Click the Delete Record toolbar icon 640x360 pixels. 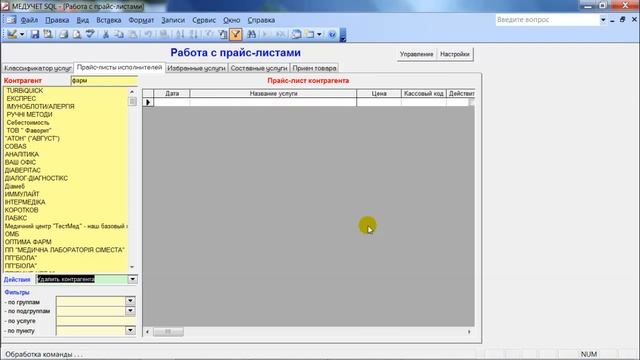(280, 34)
